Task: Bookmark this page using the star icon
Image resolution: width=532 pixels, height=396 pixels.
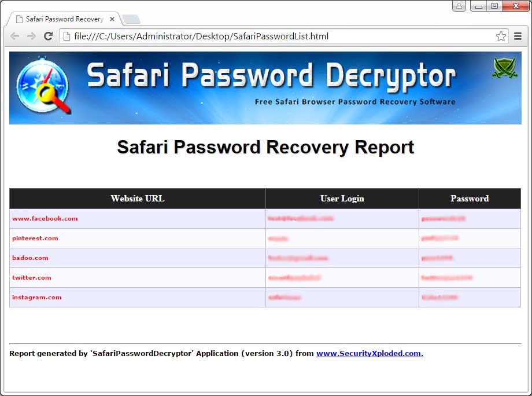Action: point(501,36)
